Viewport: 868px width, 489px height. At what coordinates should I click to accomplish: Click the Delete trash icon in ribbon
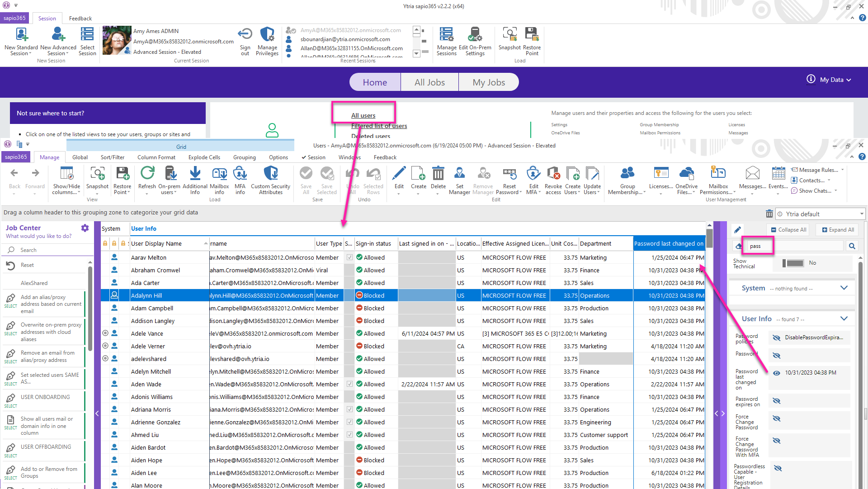[x=438, y=173]
